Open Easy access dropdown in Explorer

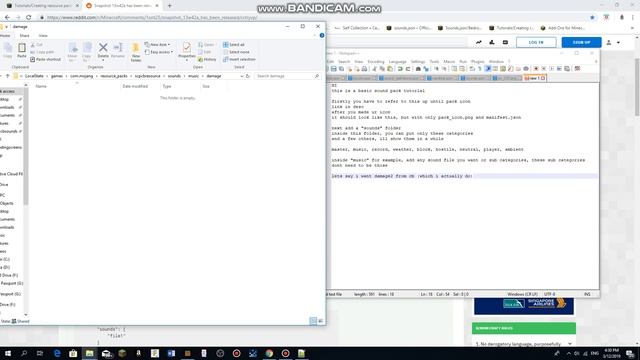159,52
